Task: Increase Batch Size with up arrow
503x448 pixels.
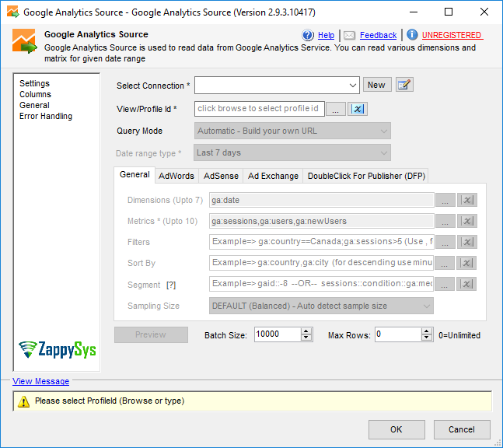Action: [x=306, y=331]
